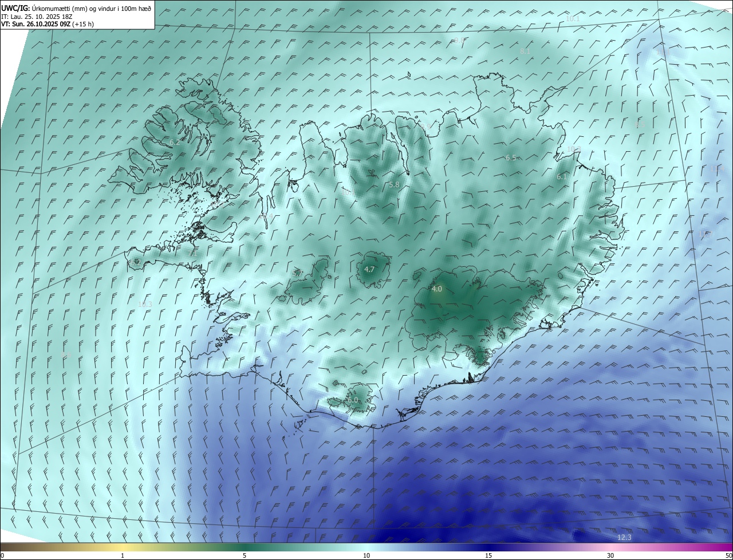Click the colorbar tick label 15
This screenshot has width=733, height=560.
point(488,555)
